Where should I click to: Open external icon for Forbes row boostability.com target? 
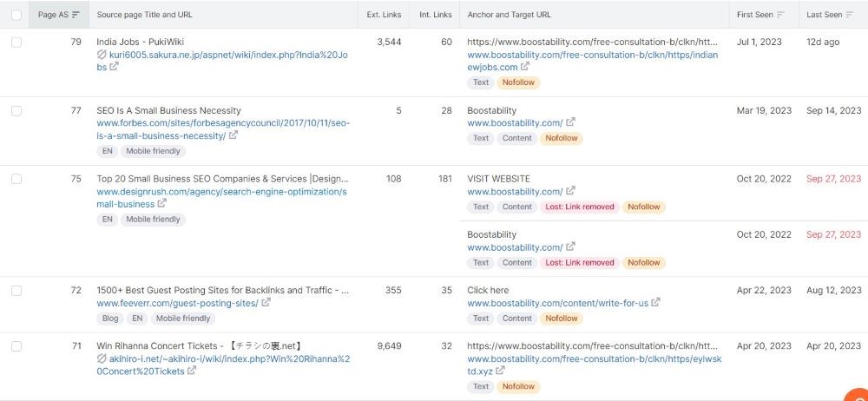[571, 122]
